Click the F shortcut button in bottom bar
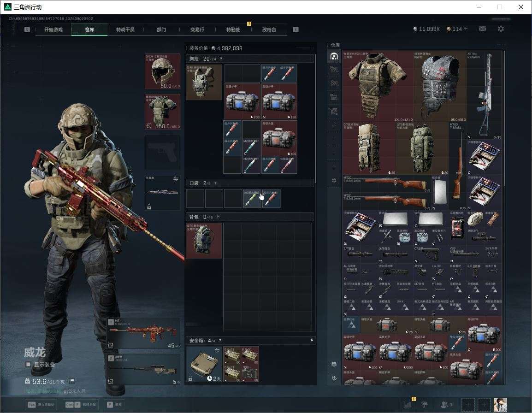This screenshot has height=413, width=532. tap(115, 405)
